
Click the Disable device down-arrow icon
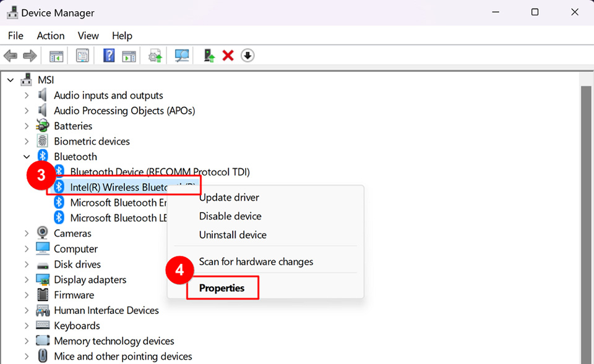click(247, 56)
